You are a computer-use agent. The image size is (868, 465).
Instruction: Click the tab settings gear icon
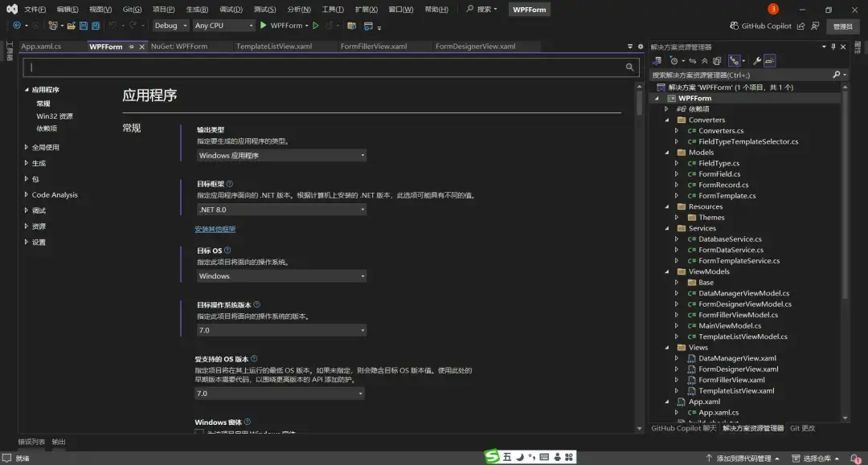[x=641, y=47]
